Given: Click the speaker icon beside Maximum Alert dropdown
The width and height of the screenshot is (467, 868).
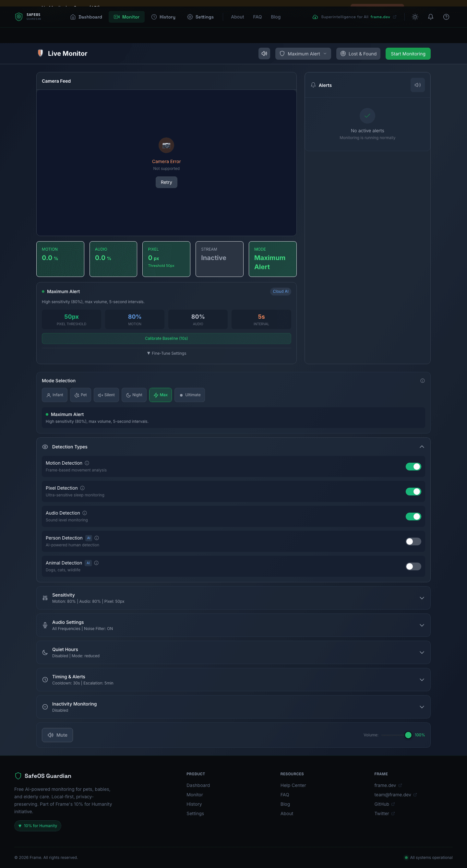Looking at the screenshot, I should [264, 54].
